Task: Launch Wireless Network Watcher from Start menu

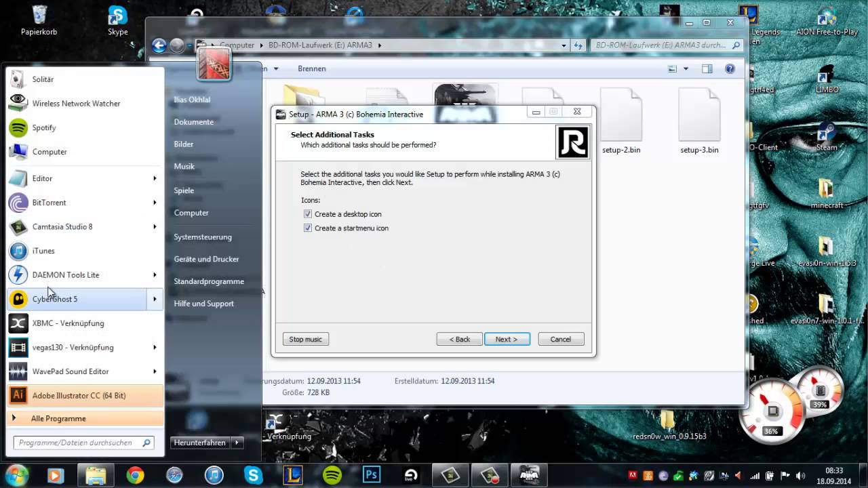Action: click(x=85, y=104)
